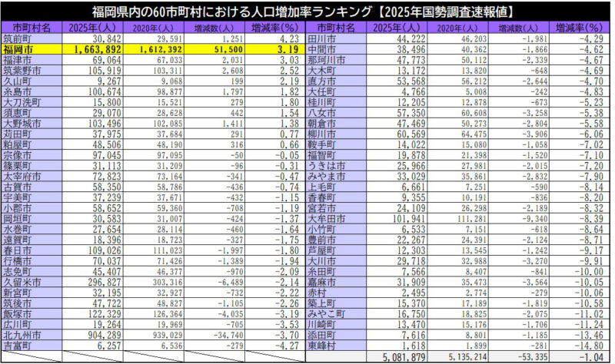This screenshot has height=364, width=615.
Task: Click the 広川町 name cell
Action: click(x=32, y=324)
